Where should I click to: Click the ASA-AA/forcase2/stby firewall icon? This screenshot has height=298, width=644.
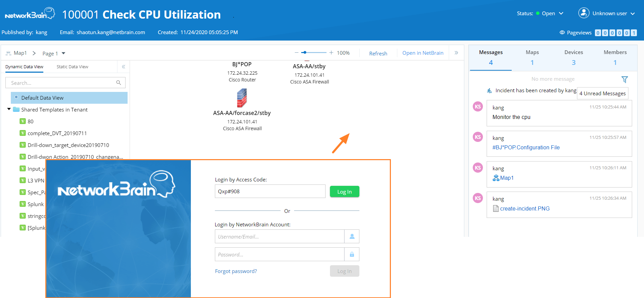(x=242, y=98)
